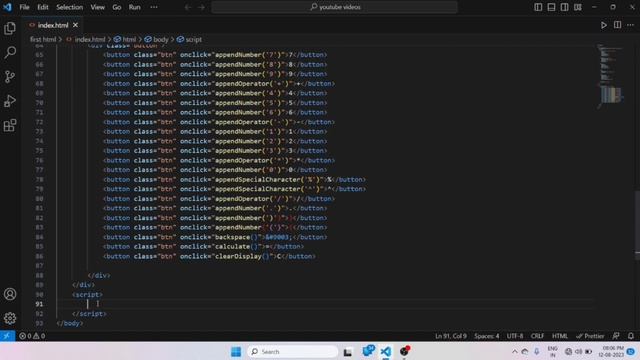Expand the first html breadcrumb

pos(43,40)
